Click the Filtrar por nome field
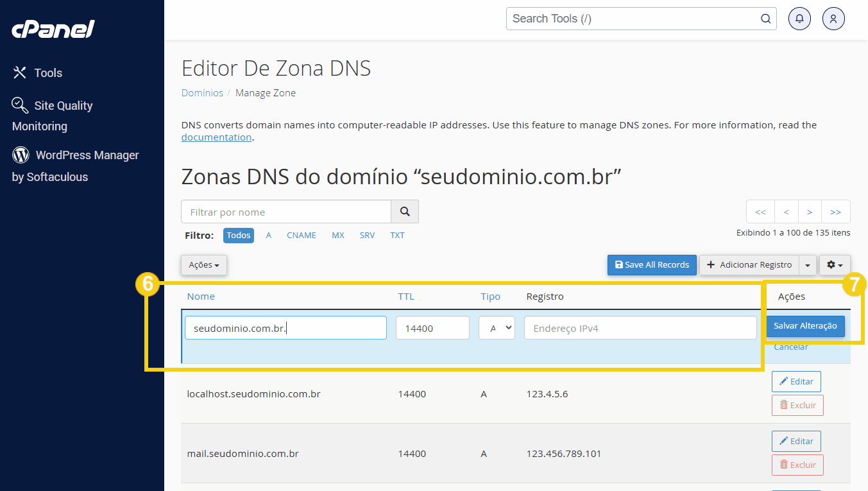The image size is (868, 491). pos(286,212)
